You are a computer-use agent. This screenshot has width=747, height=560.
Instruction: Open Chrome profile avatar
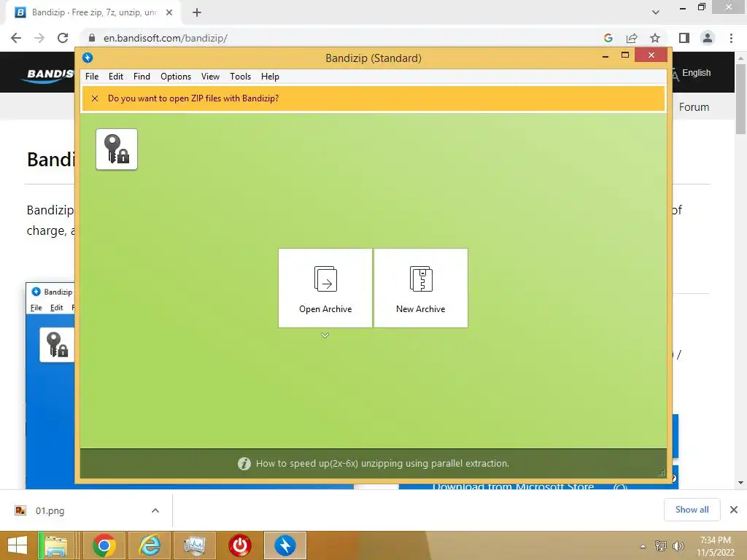tap(708, 38)
